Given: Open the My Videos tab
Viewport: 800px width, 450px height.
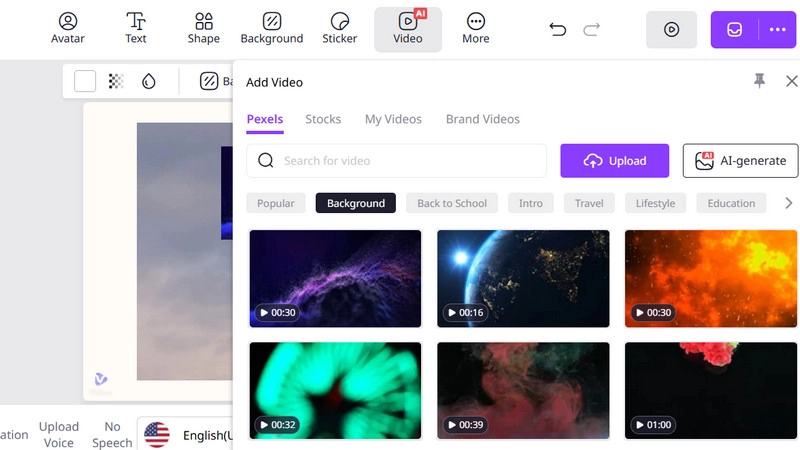Looking at the screenshot, I should (x=393, y=119).
